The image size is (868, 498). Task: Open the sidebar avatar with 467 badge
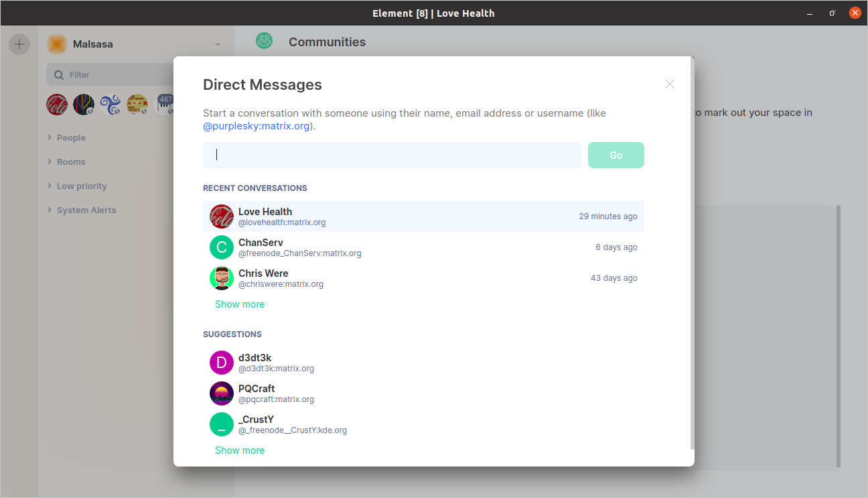(x=165, y=104)
